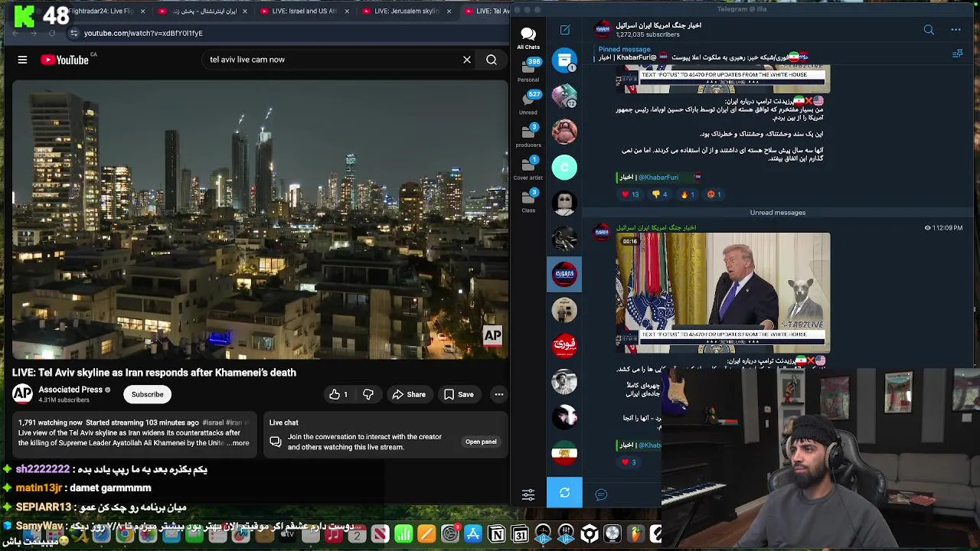Switch to 'LIVE: Israel and US' tab

click(x=305, y=11)
